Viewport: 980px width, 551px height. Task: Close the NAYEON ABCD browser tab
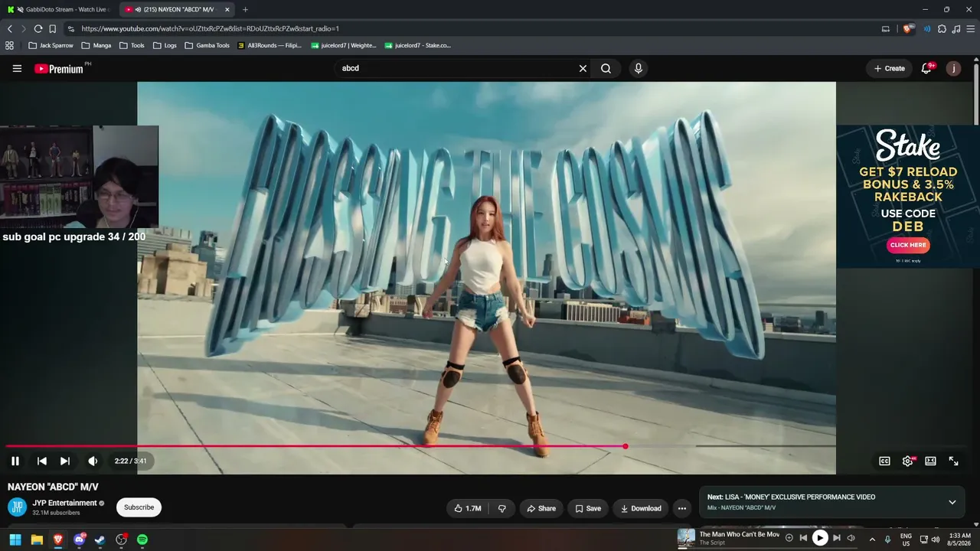(227, 9)
